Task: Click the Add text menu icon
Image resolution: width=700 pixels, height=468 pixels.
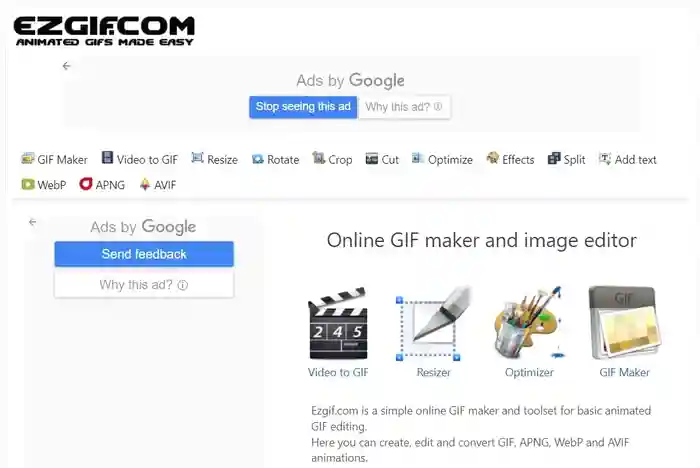Action: [x=605, y=159]
